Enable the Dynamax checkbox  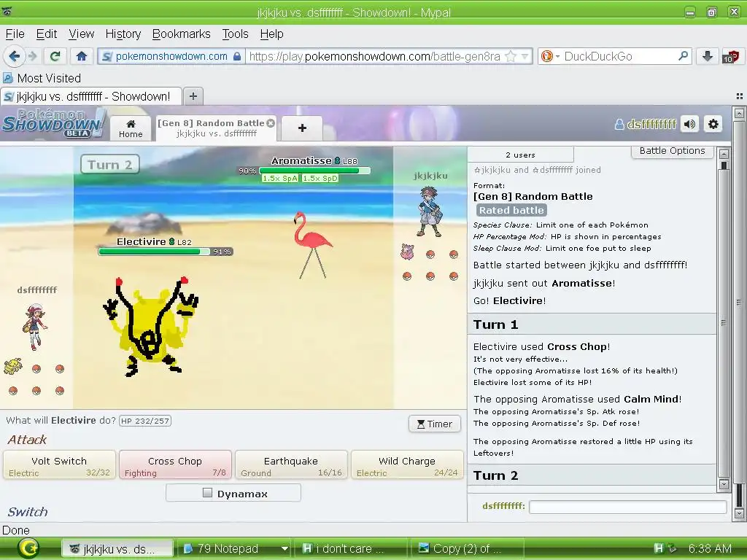pyautogui.click(x=207, y=493)
